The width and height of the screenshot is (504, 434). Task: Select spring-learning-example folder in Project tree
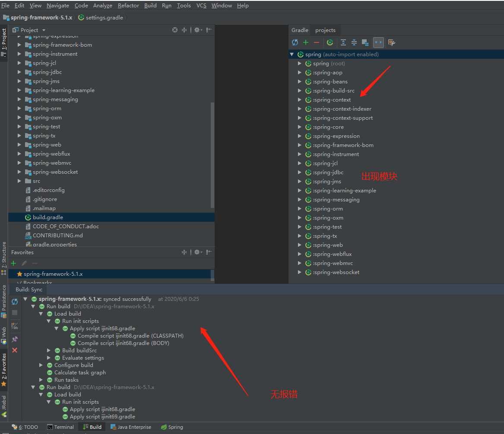pos(63,90)
